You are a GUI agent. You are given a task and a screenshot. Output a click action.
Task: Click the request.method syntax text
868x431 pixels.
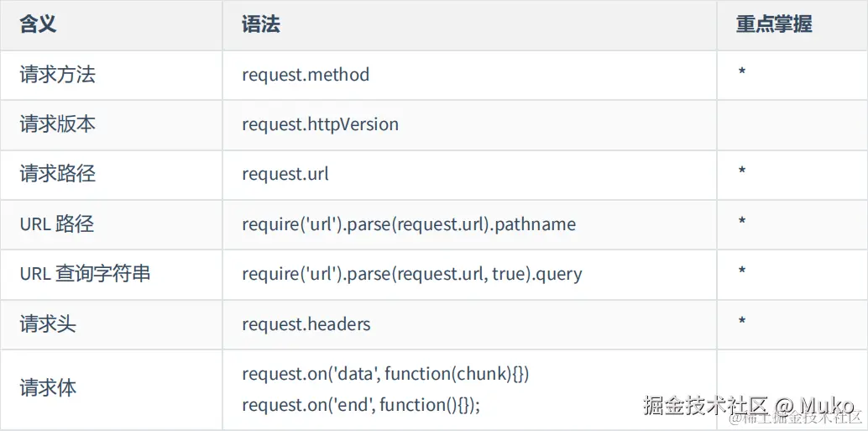pyautogui.click(x=306, y=75)
